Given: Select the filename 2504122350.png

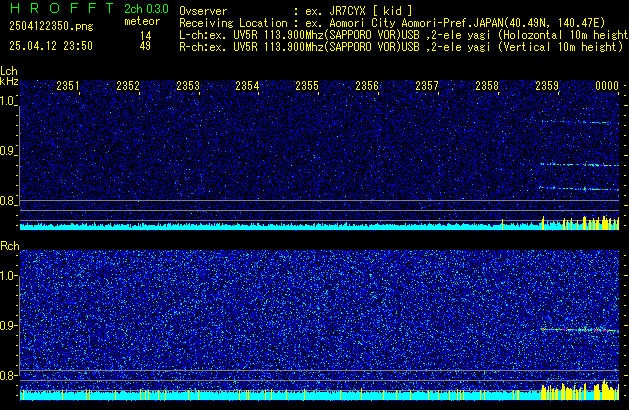Looking at the screenshot, I should 51,26.
